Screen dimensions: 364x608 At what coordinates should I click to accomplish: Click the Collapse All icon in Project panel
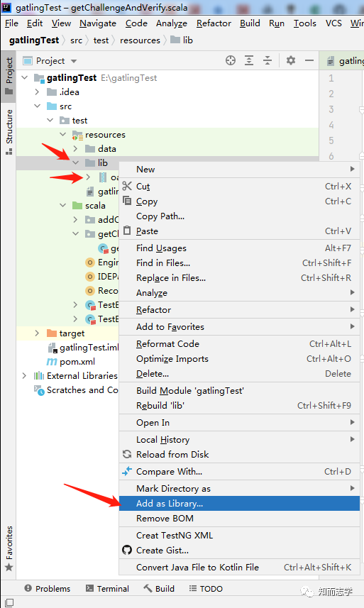[x=268, y=60]
